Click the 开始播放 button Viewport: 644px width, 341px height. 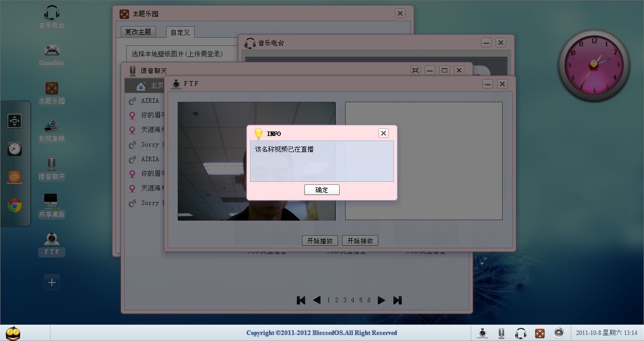(x=320, y=240)
